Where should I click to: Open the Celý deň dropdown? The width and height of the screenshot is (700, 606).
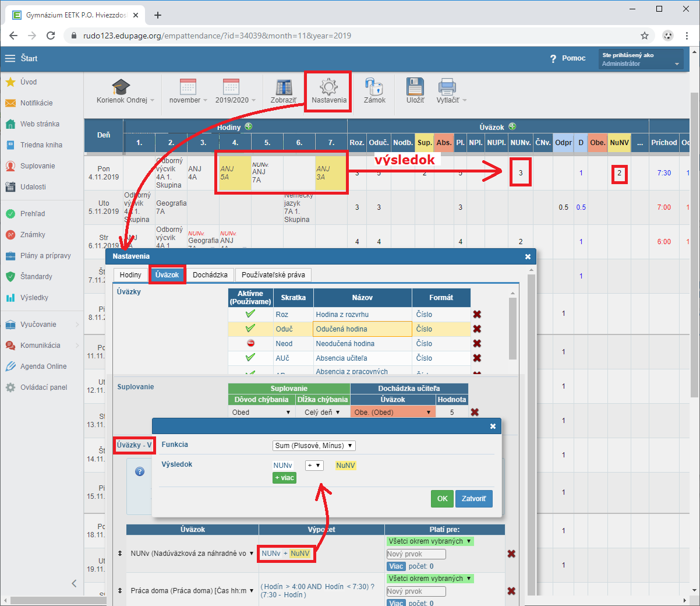(322, 412)
